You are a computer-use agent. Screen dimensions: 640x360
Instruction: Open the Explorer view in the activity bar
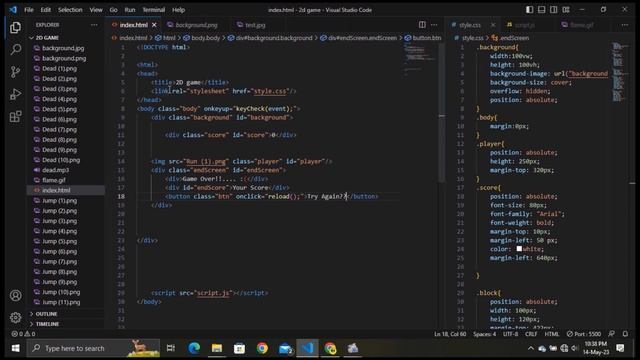point(16,27)
